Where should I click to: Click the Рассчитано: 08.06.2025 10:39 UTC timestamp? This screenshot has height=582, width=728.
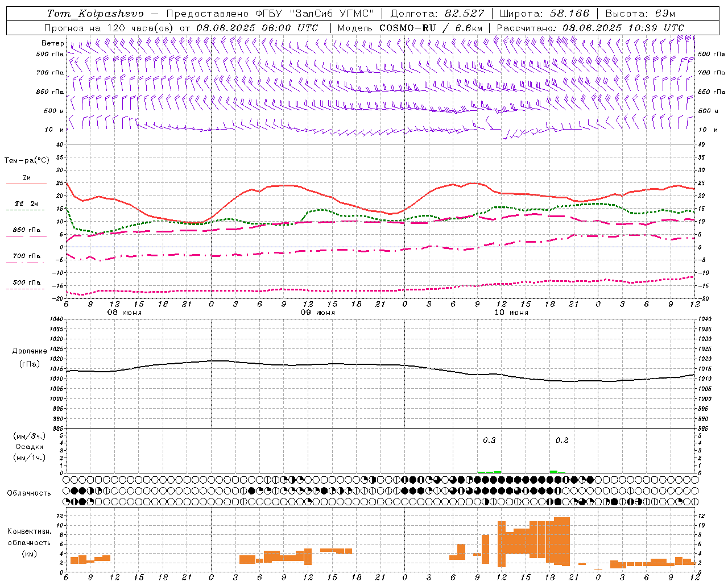point(590,28)
